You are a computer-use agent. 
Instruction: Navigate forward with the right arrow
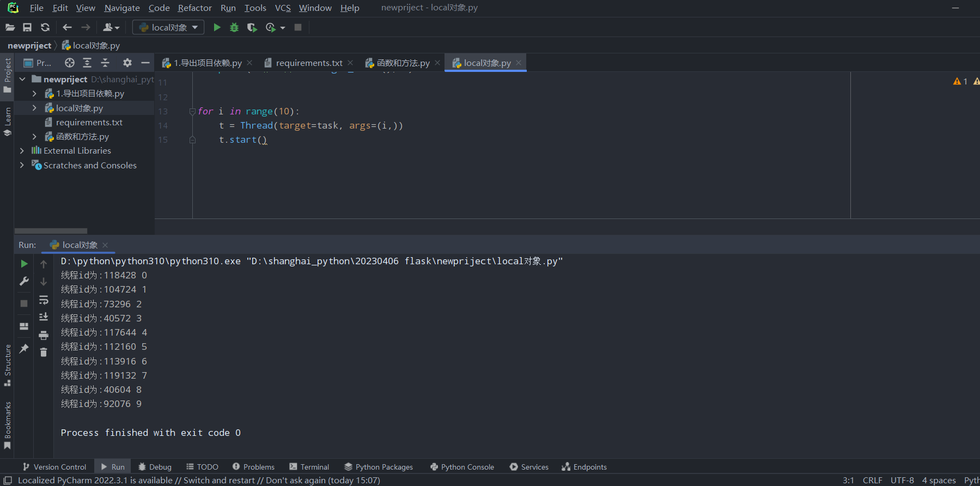86,27
